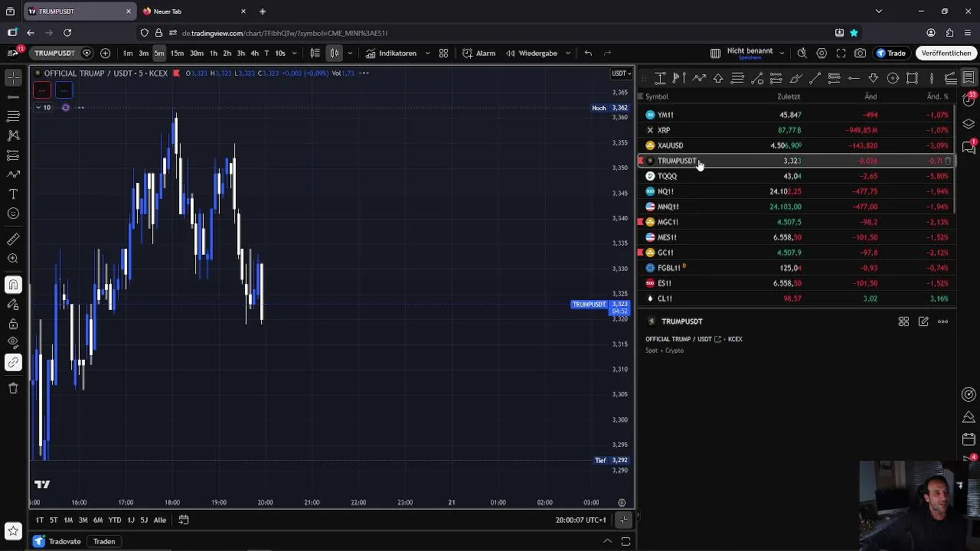
Task: Select the crosshair cursor tool
Action: (13, 77)
